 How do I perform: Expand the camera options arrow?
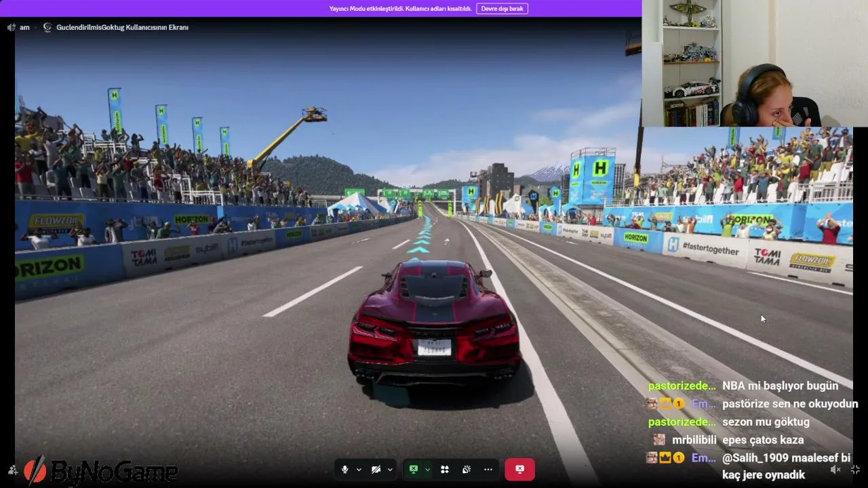click(x=390, y=469)
